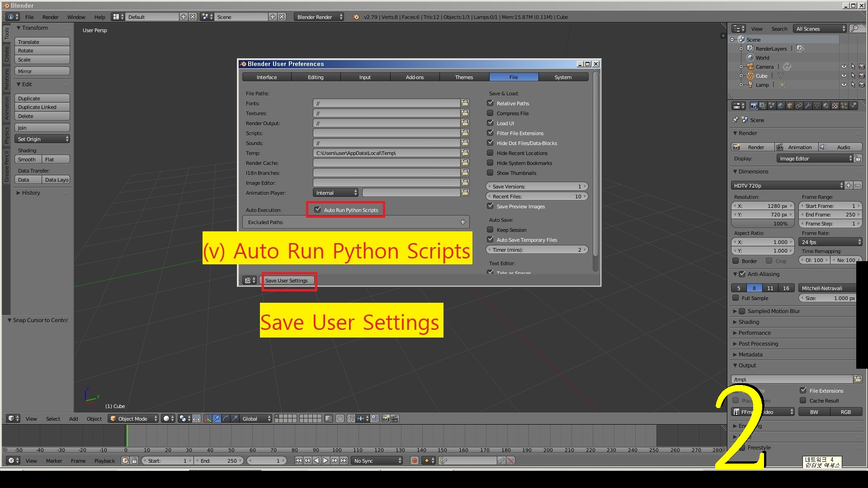Adjust the resolution percentage 100% slider
This screenshot has height=488, width=868.
[762, 223]
